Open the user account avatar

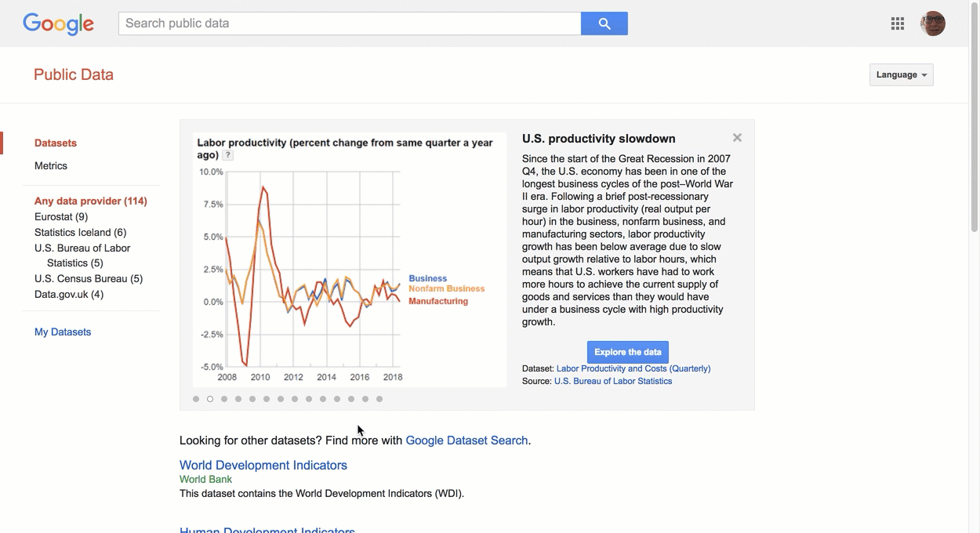tap(933, 24)
